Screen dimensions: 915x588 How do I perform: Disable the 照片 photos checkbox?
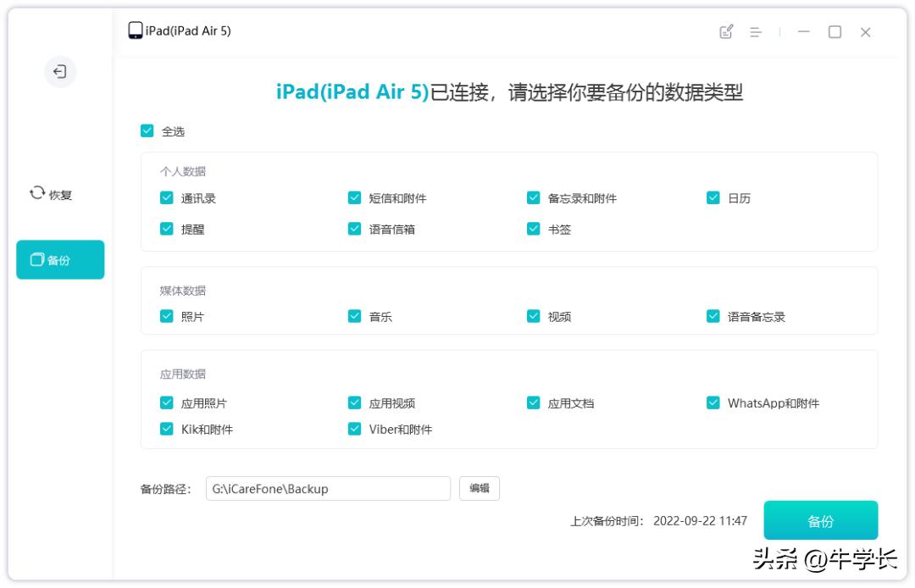(166, 316)
